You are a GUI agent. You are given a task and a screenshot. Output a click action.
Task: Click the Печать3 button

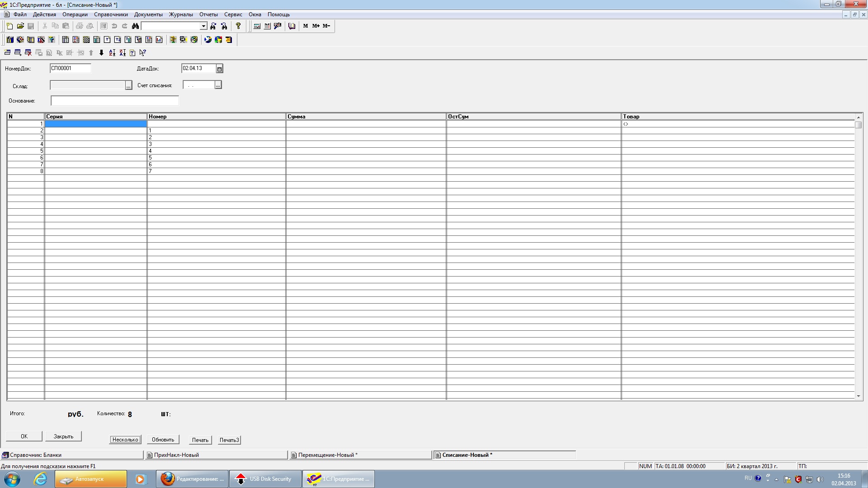pyautogui.click(x=229, y=440)
